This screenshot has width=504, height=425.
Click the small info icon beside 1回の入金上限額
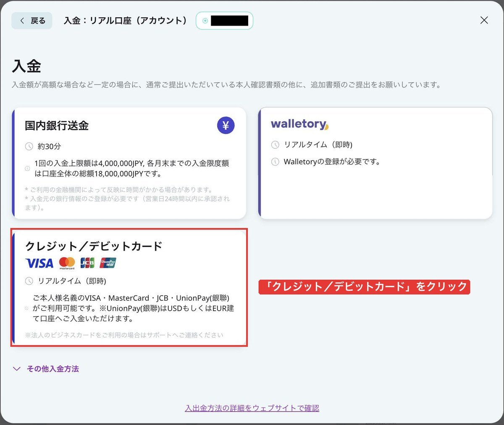tap(28, 168)
